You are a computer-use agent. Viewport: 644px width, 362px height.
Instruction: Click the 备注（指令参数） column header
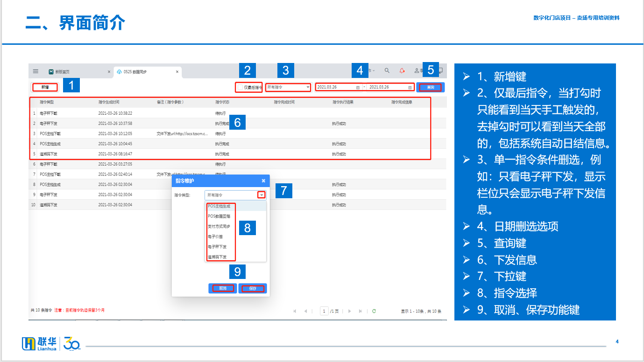coord(170,102)
